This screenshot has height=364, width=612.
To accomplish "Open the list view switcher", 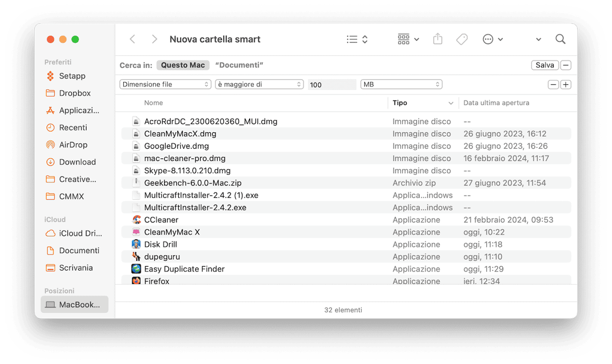I will point(357,39).
